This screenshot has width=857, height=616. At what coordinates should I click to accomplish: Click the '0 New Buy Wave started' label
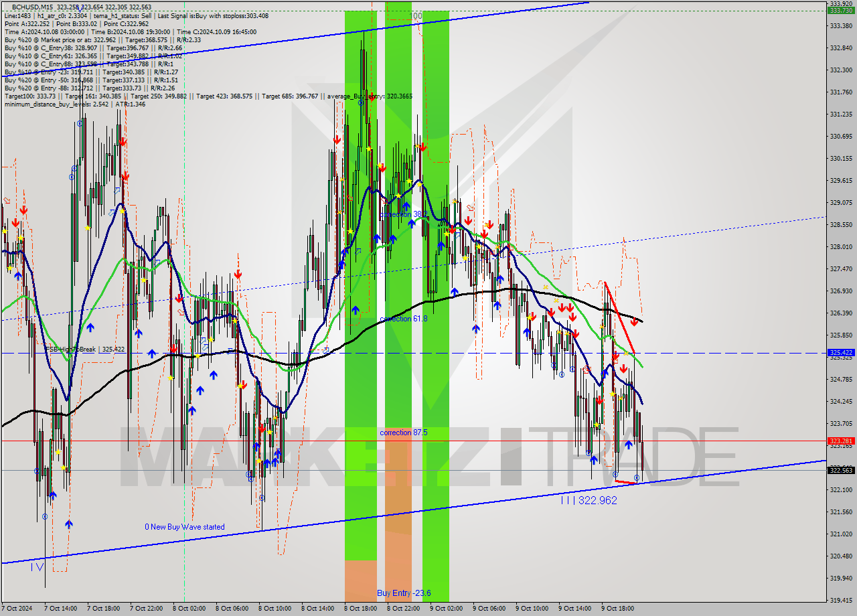185,527
